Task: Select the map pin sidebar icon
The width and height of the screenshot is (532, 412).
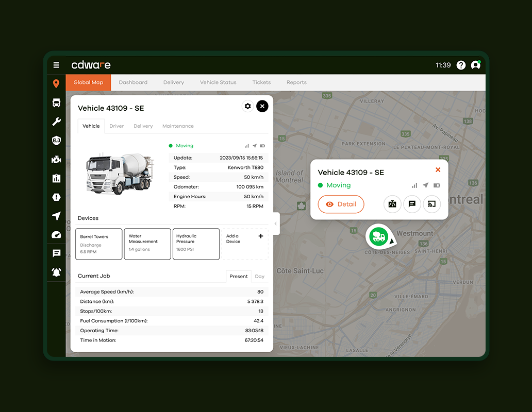Action: (x=56, y=83)
